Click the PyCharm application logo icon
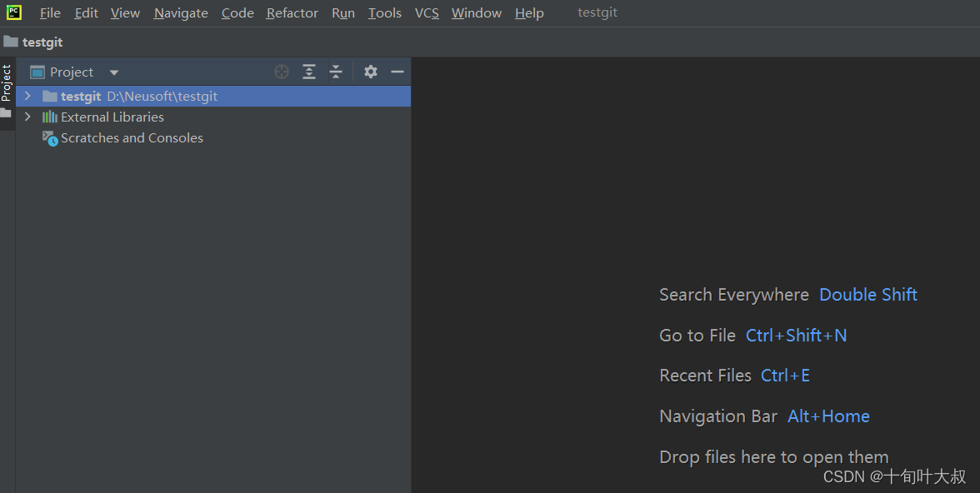 pos(13,12)
